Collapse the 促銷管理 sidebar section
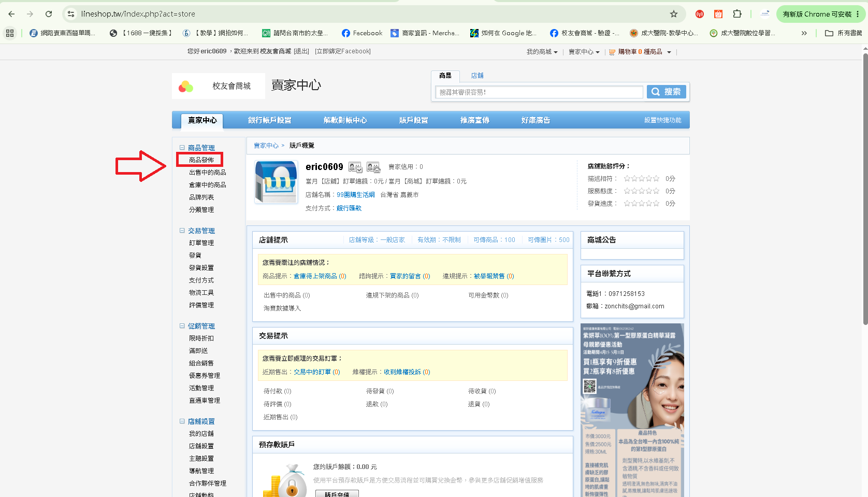 (x=182, y=326)
